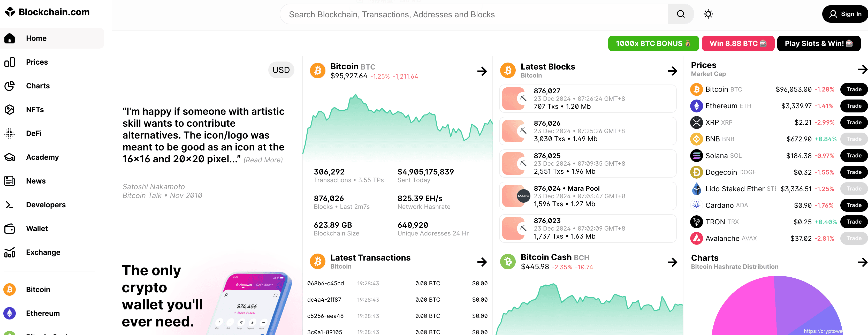Open the Wallet sidebar icon

10,229
